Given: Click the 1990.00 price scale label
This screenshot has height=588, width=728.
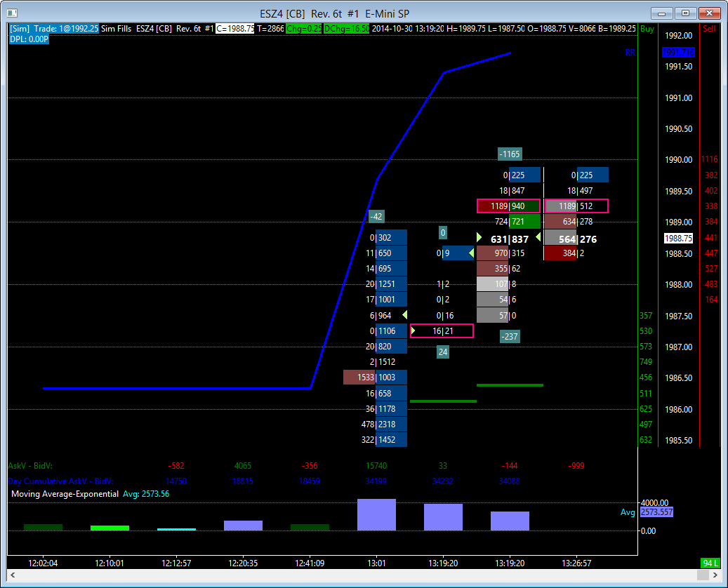Looking at the screenshot, I should point(678,160).
